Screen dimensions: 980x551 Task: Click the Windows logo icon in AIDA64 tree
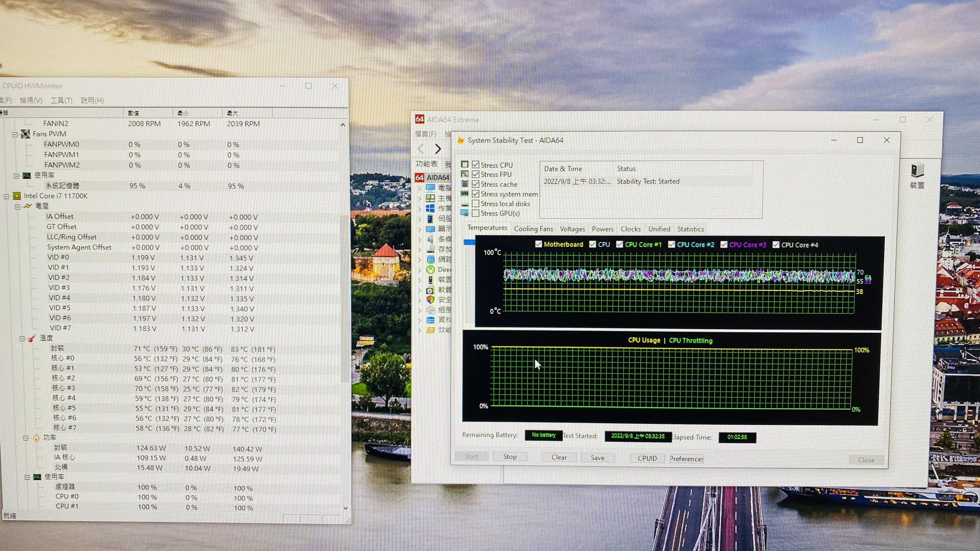click(x=430, y=208)
